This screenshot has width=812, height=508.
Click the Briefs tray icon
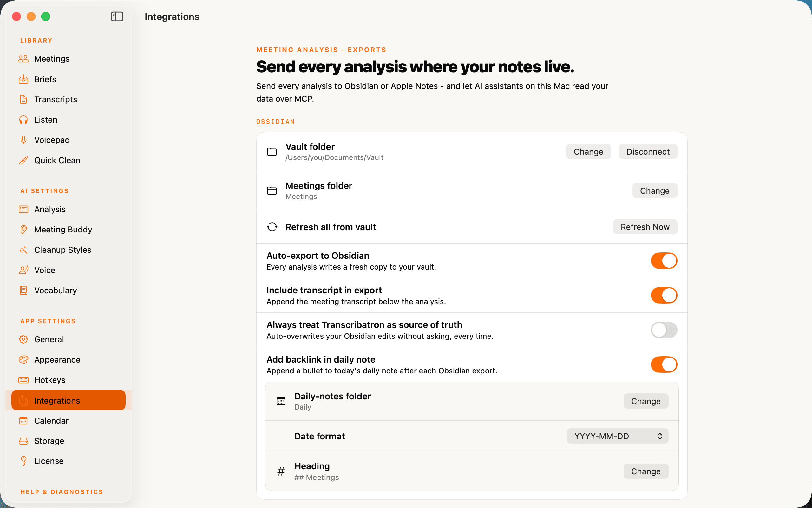[x=23, y=79]
